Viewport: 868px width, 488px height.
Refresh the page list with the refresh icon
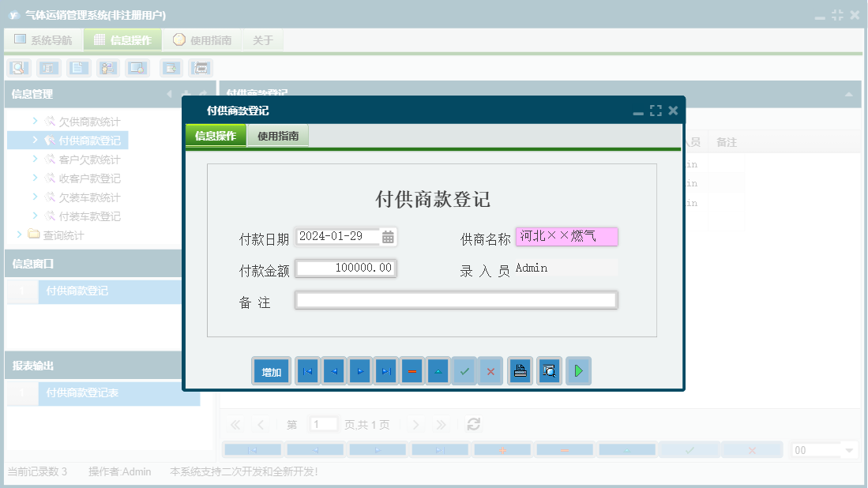[473, 424]
